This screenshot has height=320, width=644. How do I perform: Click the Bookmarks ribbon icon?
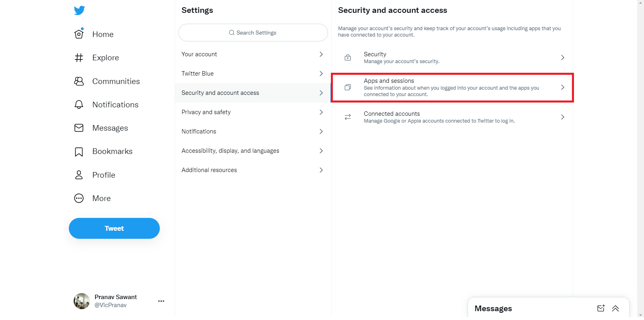pyautogui.click(x=79, y=152)
